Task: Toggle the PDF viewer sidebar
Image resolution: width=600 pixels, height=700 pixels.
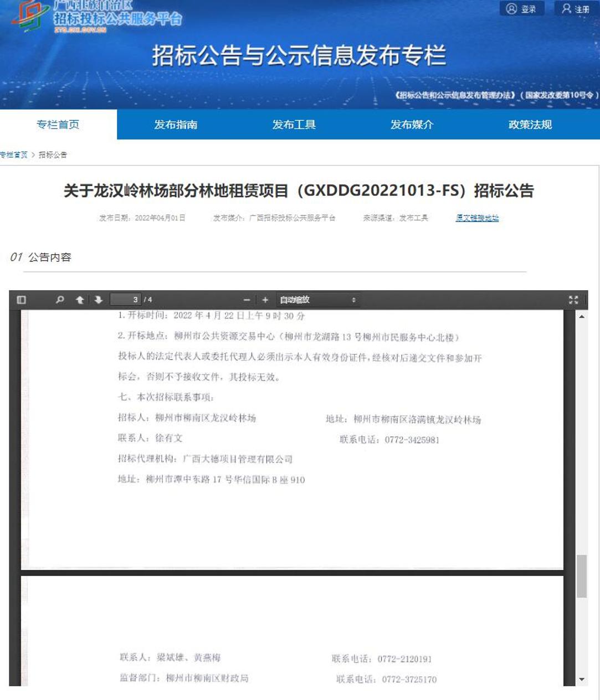Action: (22, 300)
